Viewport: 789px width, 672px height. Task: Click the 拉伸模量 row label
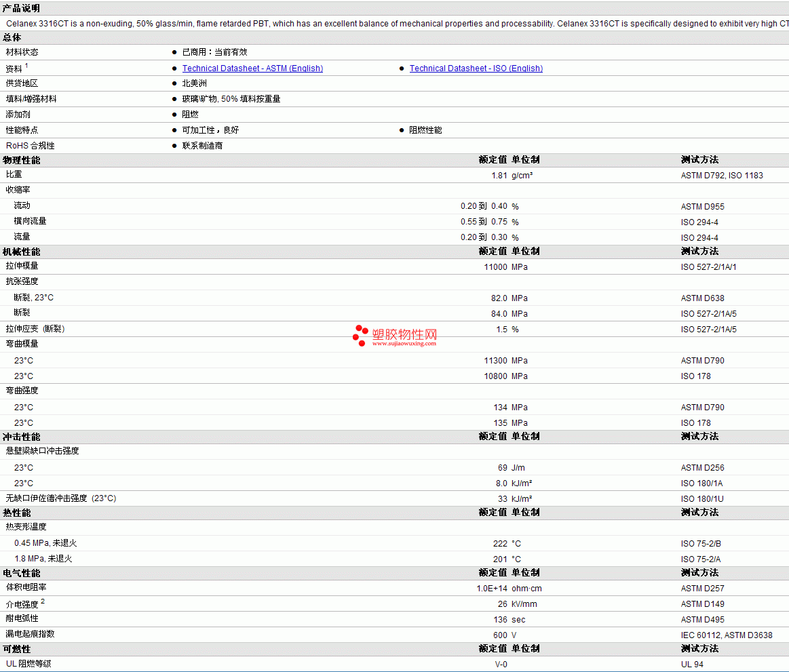click(22, 266)
